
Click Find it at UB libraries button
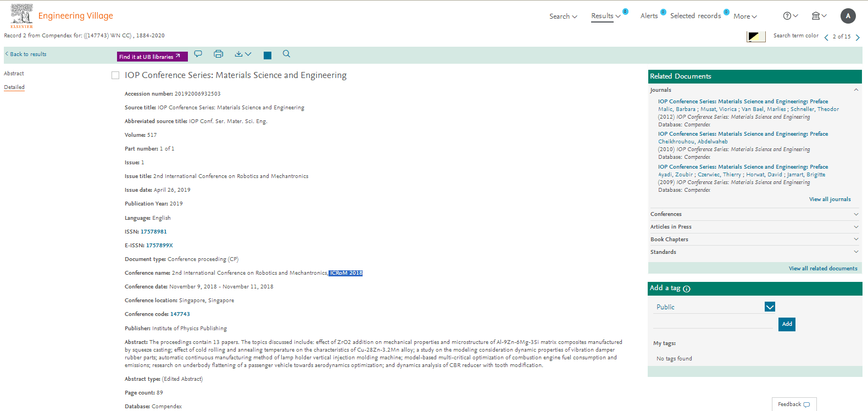pyautogui.click(x=152, y=57)
